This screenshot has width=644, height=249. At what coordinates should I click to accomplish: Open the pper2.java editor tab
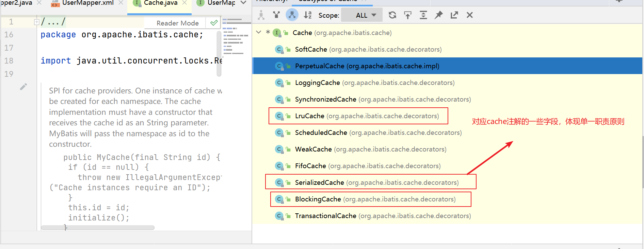pos(16,3)
